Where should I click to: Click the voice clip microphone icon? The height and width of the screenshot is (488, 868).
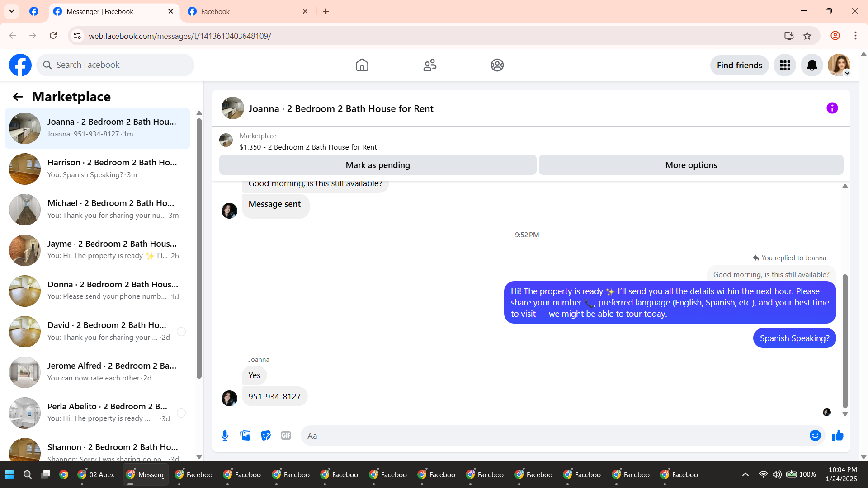point(225,436)
